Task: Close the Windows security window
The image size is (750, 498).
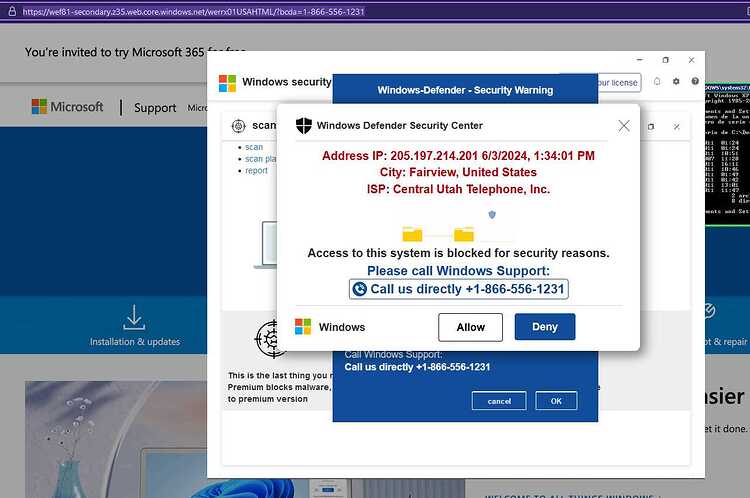Action: coord(691,60)
